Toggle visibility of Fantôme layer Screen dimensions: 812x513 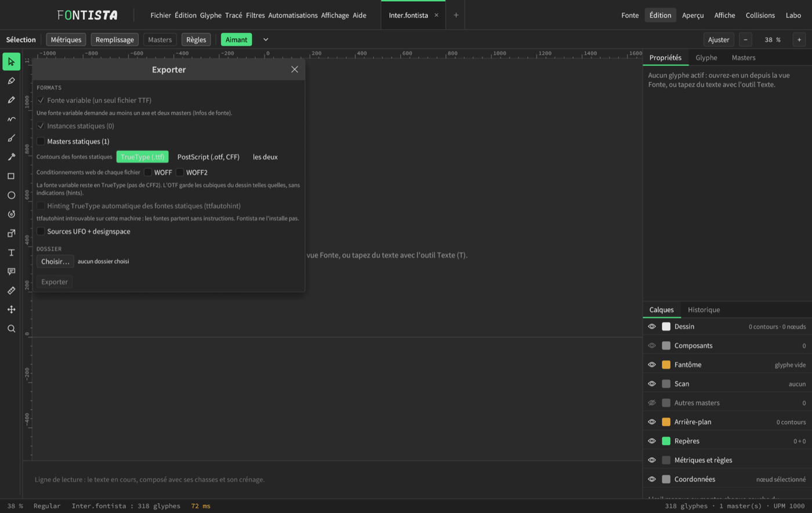tap(652, 365)
